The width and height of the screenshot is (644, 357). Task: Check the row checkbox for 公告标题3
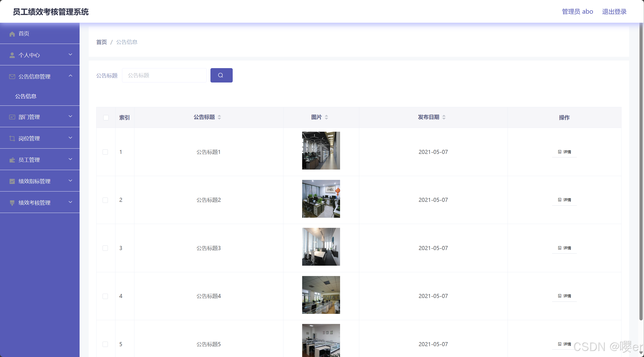[105, 248]
